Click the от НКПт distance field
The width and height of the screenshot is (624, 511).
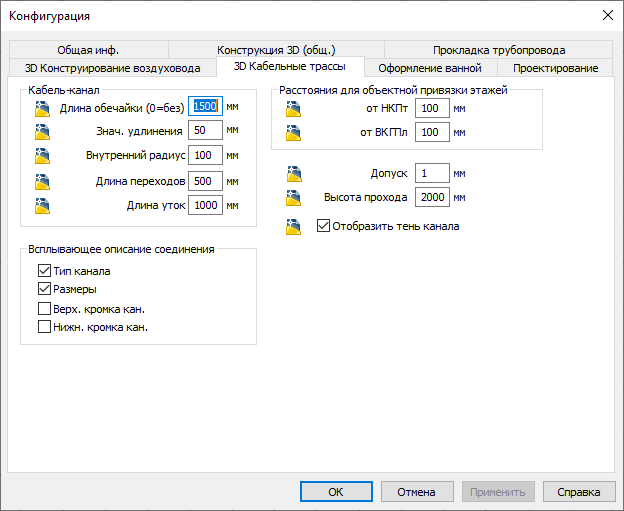[432, 108]
